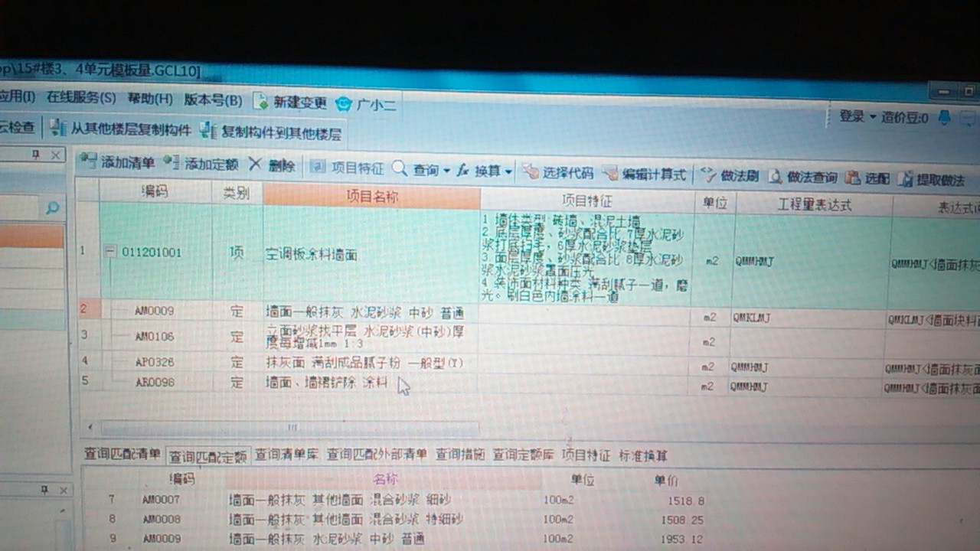Image resolution: width=980 pixels, height=551 pixels.
Task: Click the 项目特征 toolbar button
Action: [x=346, y=168]
